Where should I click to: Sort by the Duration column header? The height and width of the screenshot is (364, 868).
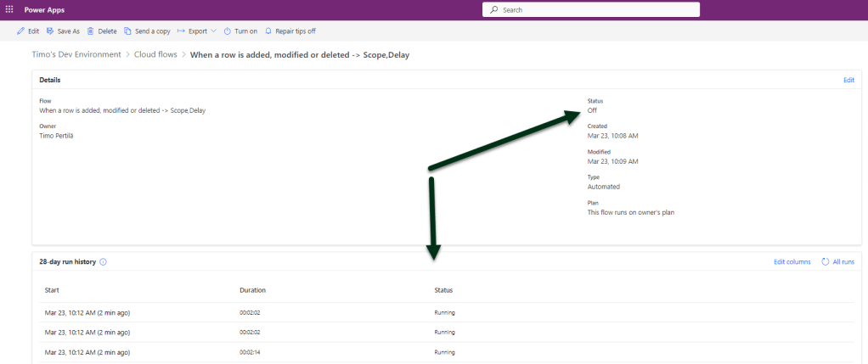(x=253, y=290)
